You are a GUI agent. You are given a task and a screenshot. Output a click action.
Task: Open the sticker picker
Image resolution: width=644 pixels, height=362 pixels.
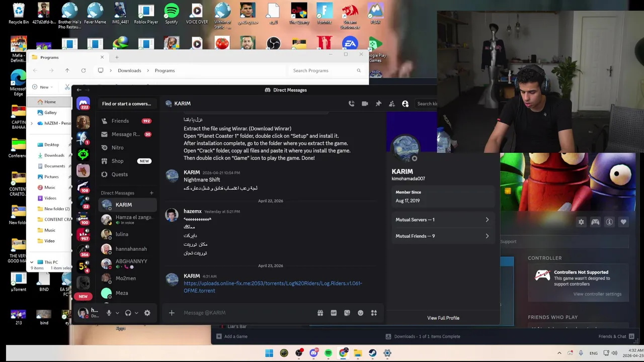pyautogui.click(x=347, y=313)
